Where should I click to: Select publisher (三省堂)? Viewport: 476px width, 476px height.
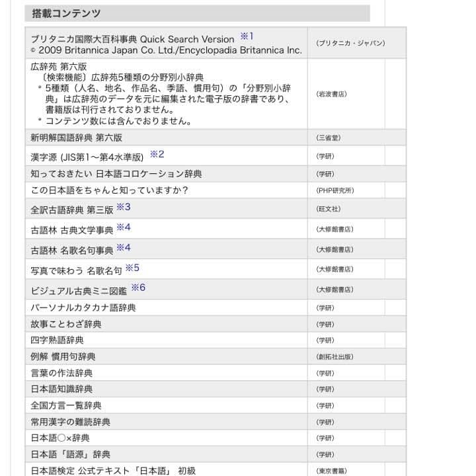tap(329, 138)
